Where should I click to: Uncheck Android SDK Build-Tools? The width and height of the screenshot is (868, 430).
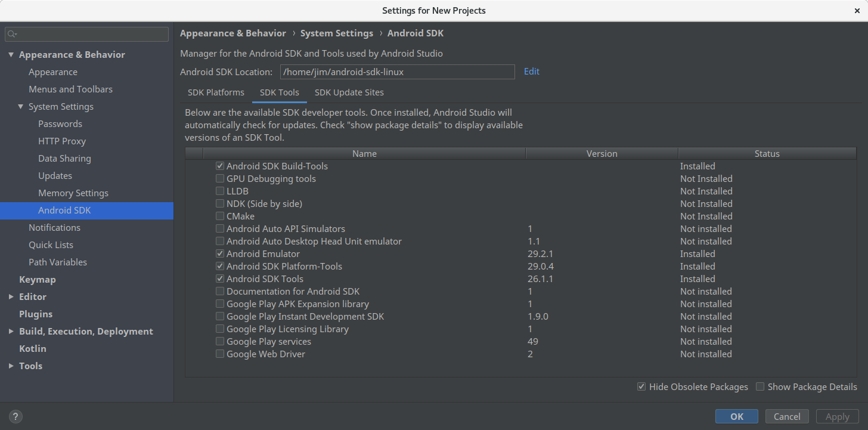[x=220, y=166]
